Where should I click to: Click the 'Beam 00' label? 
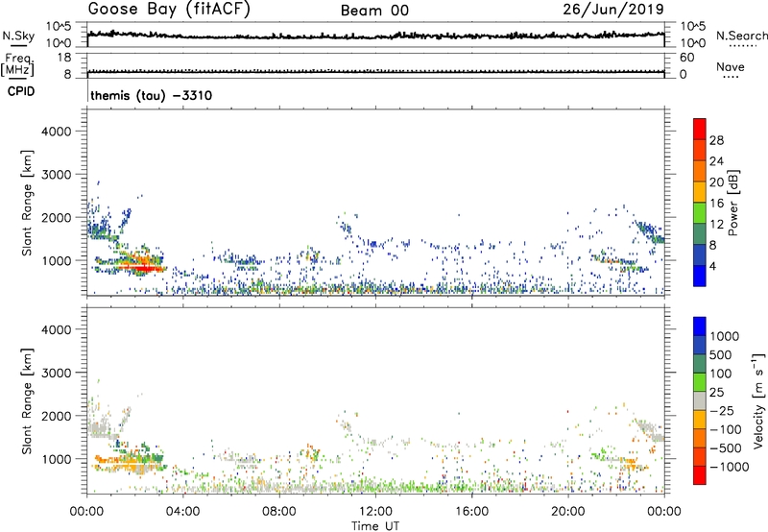click(x=374, y=11)
